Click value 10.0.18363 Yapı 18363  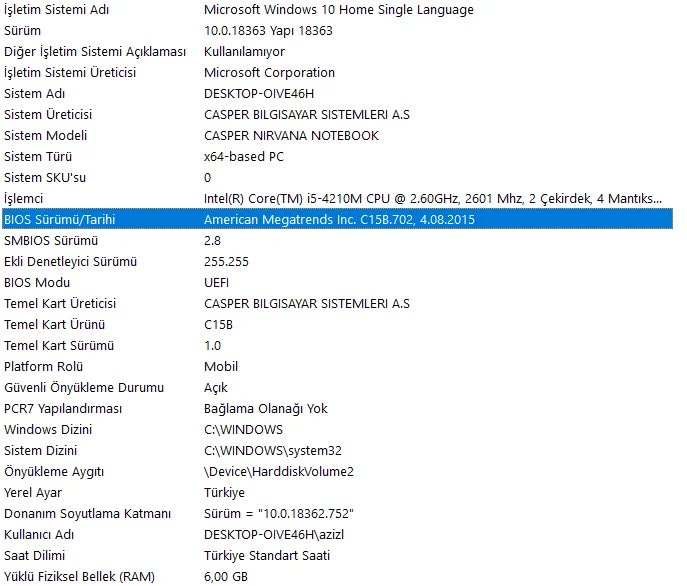coord(268,31)
